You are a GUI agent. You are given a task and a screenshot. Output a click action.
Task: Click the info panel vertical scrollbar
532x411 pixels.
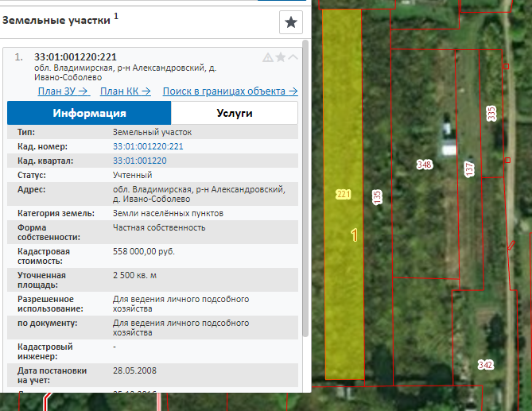305,188
